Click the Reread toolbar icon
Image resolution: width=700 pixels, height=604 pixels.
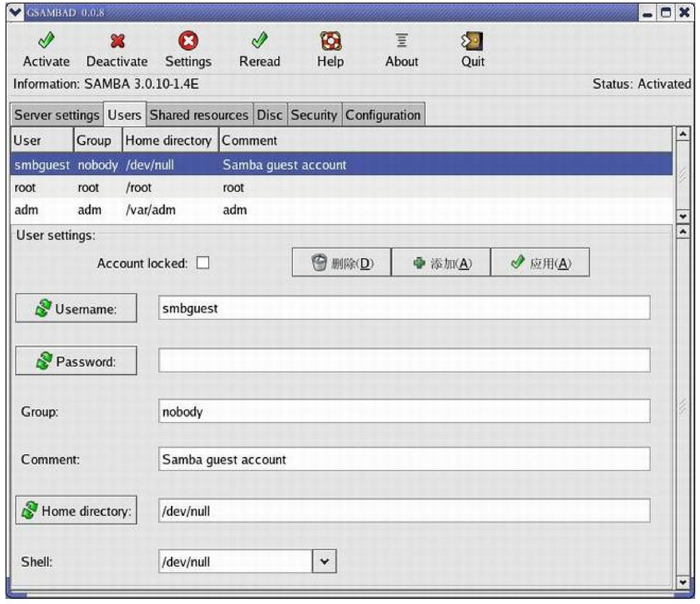tap(259, 41)
